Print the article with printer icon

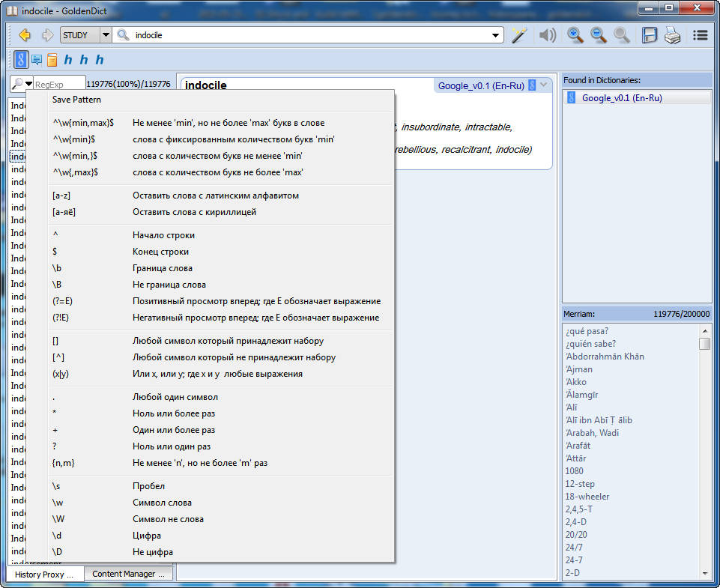click(x=673, y=35)
